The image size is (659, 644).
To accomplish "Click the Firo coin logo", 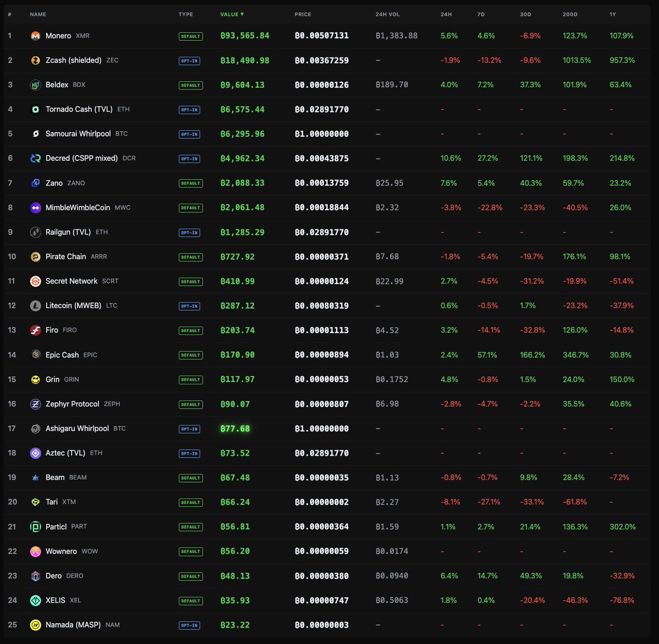I will pos(35,330).
